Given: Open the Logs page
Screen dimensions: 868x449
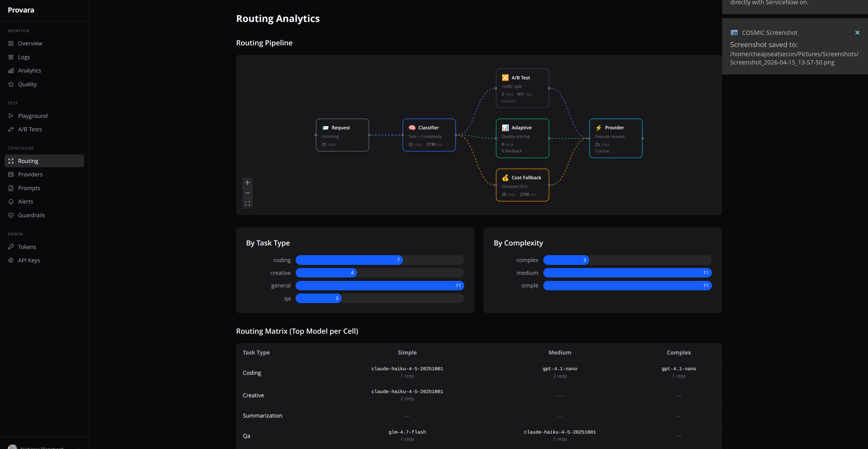Looking at the screenshot, I should pos(24,57).
